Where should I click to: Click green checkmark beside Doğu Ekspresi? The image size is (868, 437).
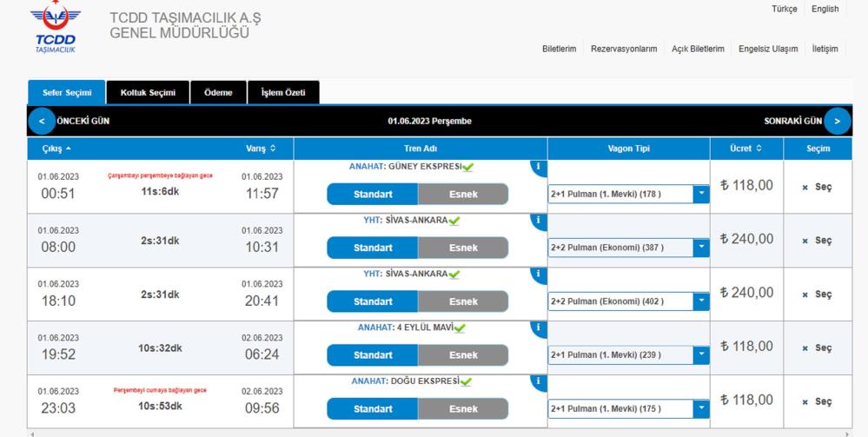(x=466, y=381)
